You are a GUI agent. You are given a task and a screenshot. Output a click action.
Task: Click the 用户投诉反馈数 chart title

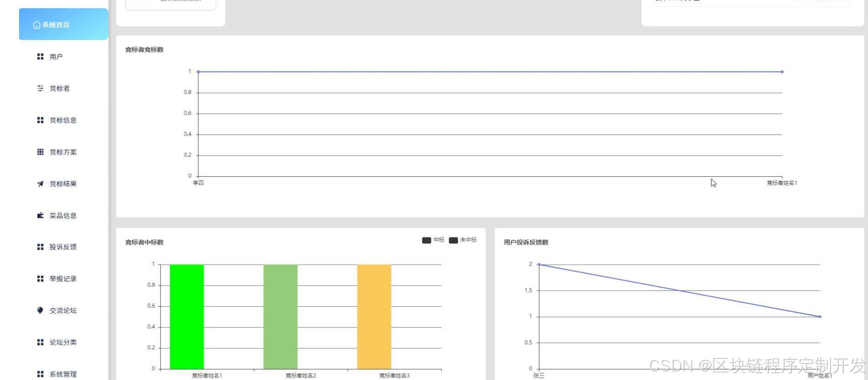(526, 242)
